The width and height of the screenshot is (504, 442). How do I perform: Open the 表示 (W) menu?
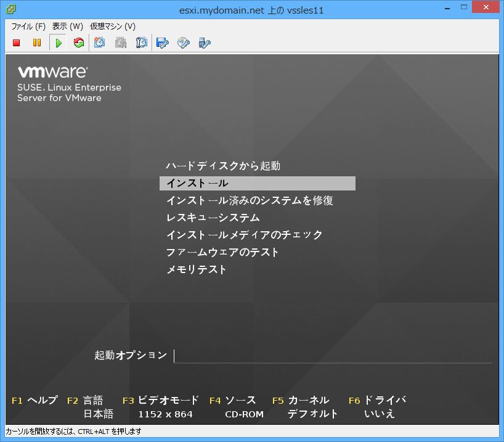pos(68,27)
